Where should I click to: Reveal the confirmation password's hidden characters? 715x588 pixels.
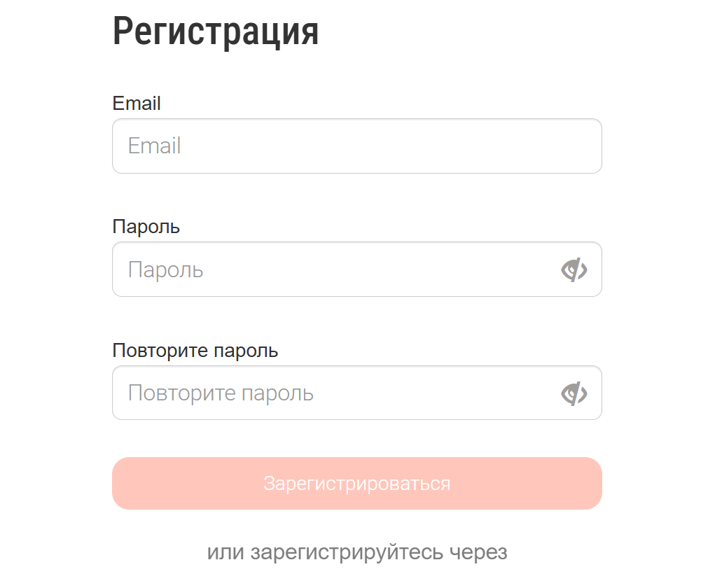click(574, 393)
